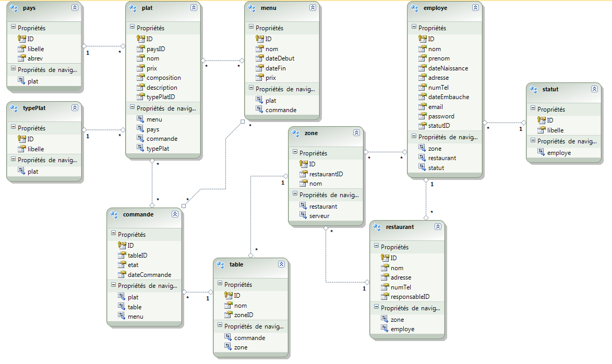Select the statut entity title
Screen dimensions: 612x364
(x=550, y=89)
